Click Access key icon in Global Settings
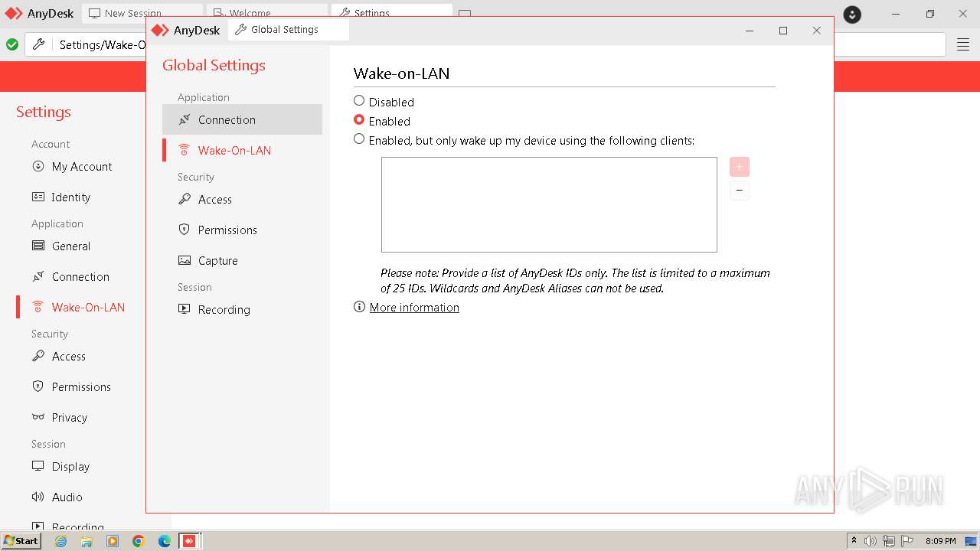 click(185, 199)
